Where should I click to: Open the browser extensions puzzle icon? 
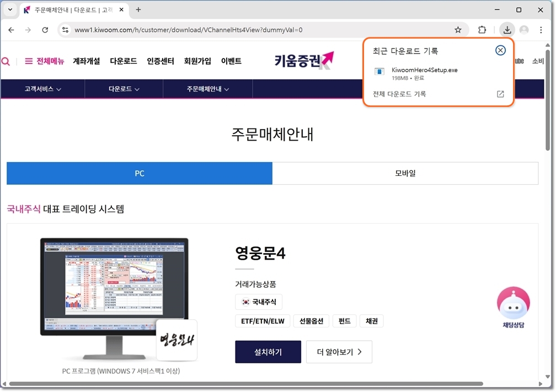[x=482, y=30]
